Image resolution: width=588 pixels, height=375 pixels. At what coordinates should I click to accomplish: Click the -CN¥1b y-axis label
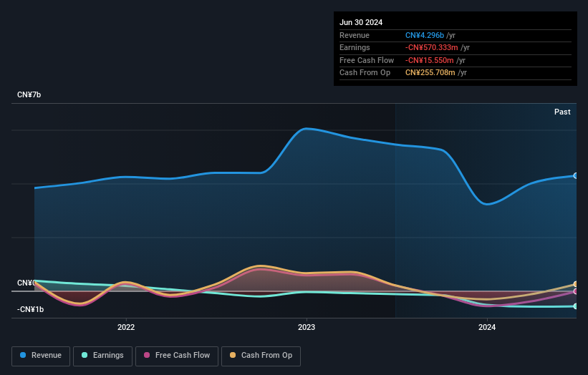(x=30, y=309)
